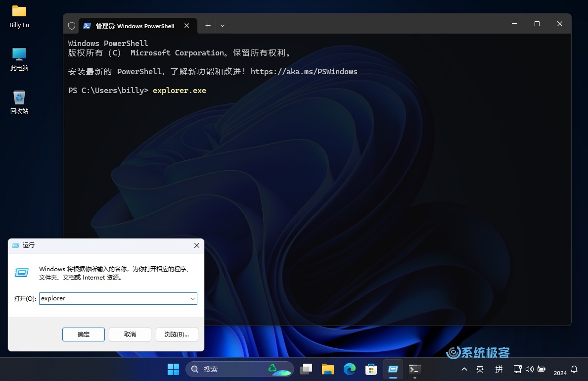Open Task View on the taskbar
This screenshot has height=381, width=588.
click(307, 369)
